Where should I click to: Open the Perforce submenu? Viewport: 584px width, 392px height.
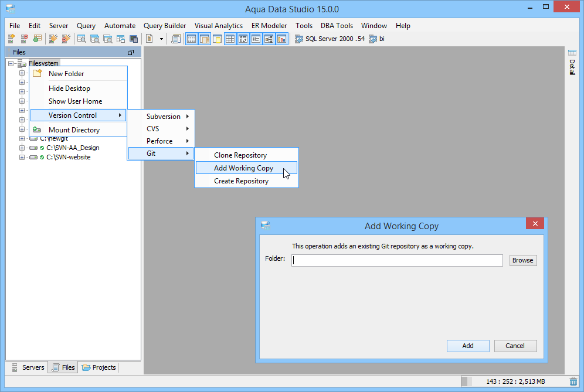click(161, 141)
